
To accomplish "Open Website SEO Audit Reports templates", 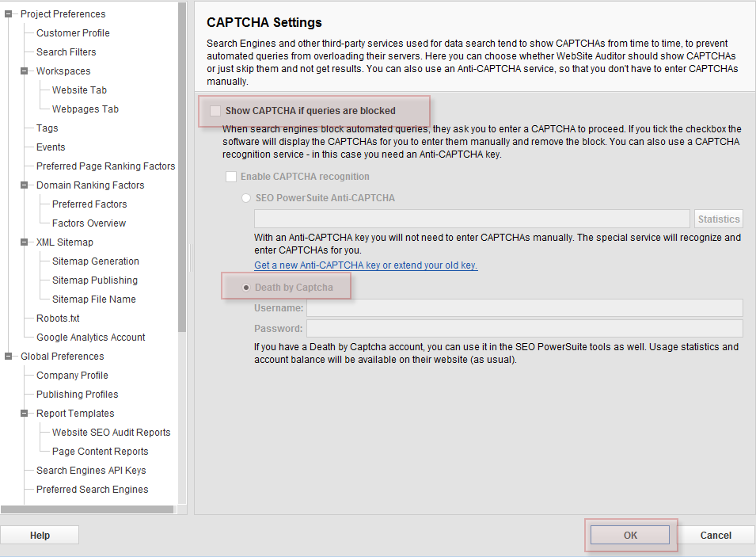I will (x=112, y=433).
